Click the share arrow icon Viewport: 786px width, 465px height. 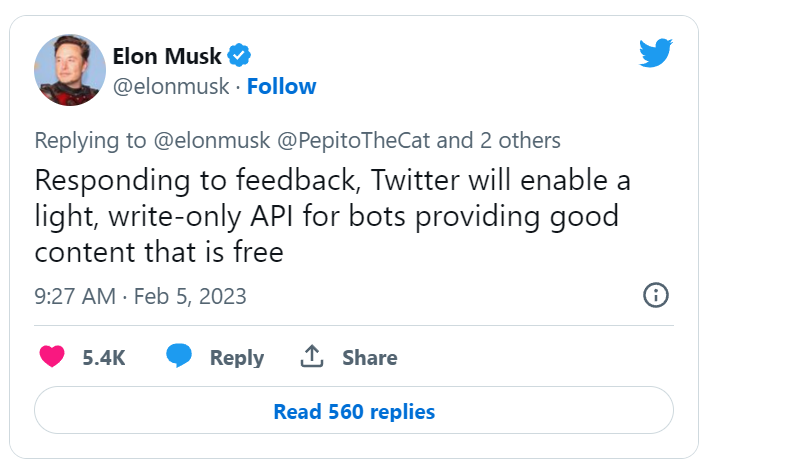[312, 356]
